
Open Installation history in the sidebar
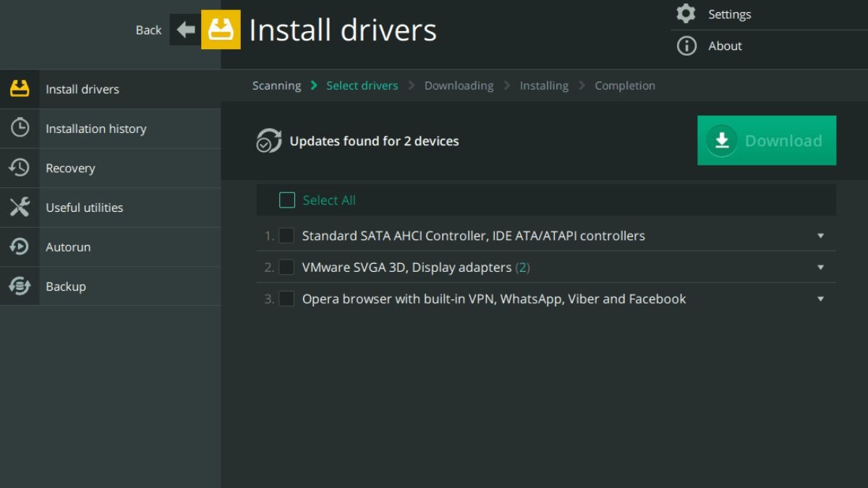(x=110, y=129)
